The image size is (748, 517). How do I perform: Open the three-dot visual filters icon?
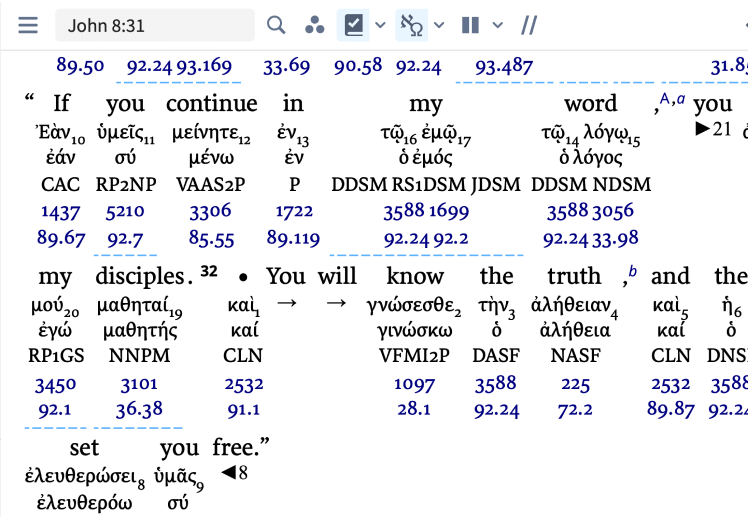pyautogui.click(x=314, y=25)
